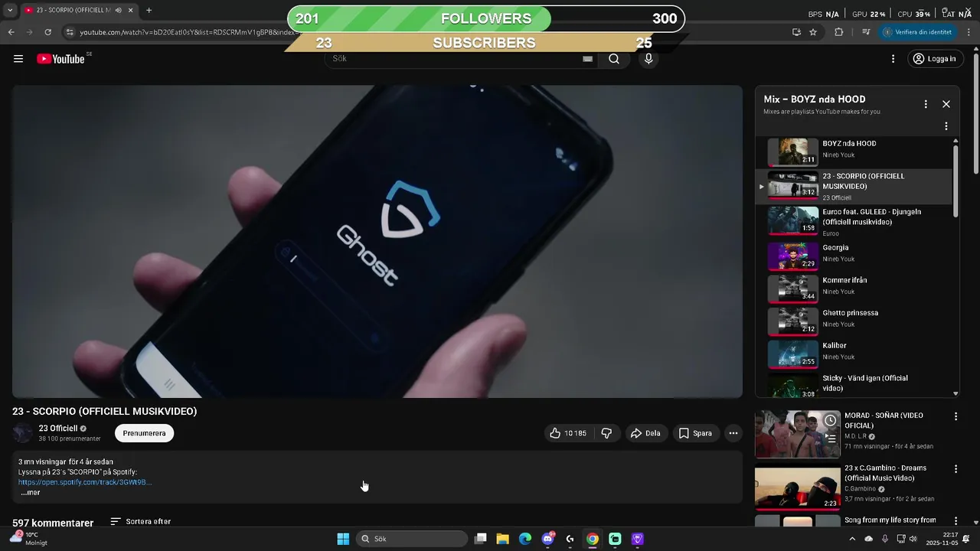This screenshot has width=980, height=551.
Task: Add MORAD video to watch later clock
Action: (830, 420)
